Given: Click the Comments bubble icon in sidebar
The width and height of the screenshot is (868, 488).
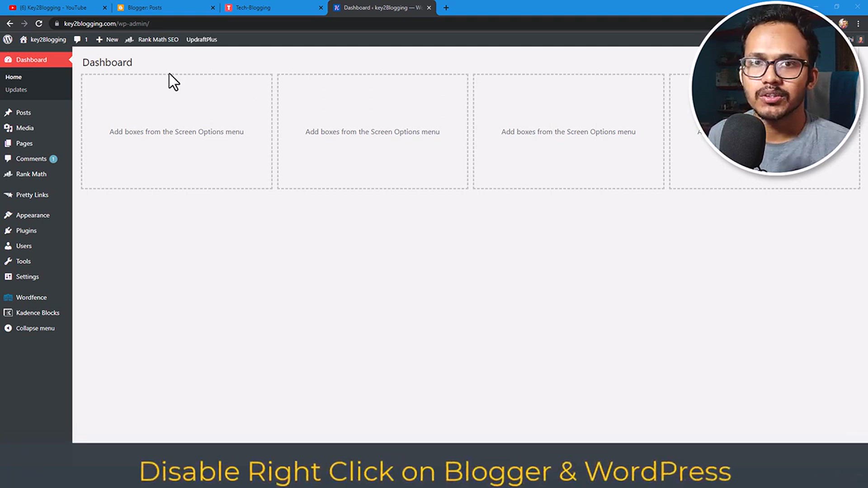Looking at the screenshot, I should coord(8,159).
